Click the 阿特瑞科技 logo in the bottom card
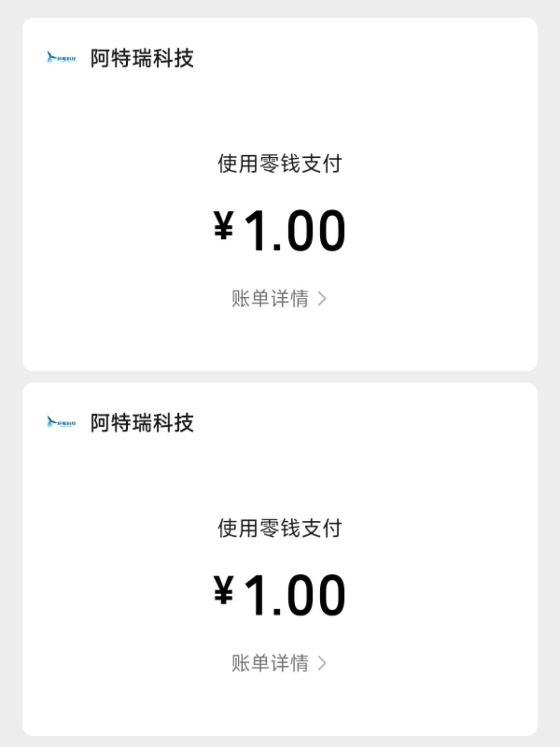 click(x=61, y=423)
